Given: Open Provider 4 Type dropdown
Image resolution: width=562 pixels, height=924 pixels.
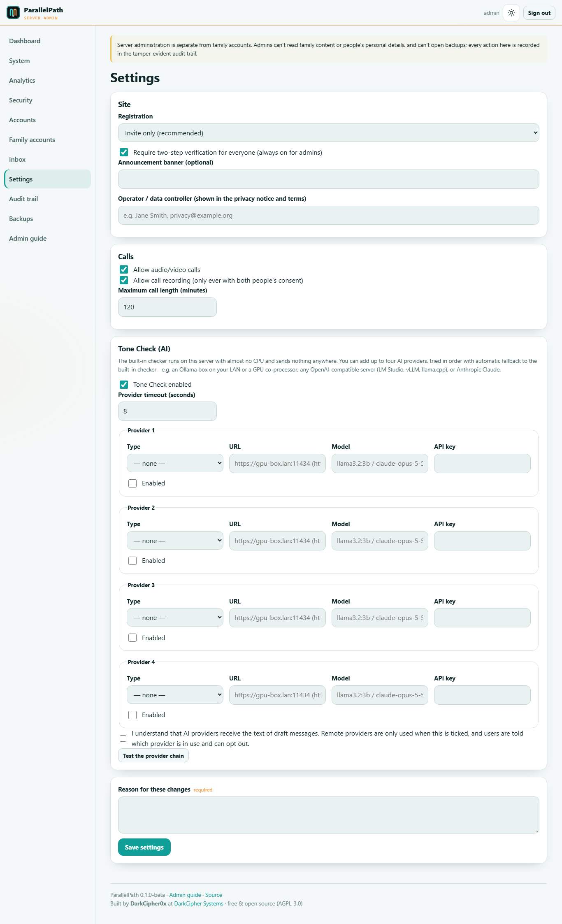Looking at the screenshot, I should tap(175, 695).
